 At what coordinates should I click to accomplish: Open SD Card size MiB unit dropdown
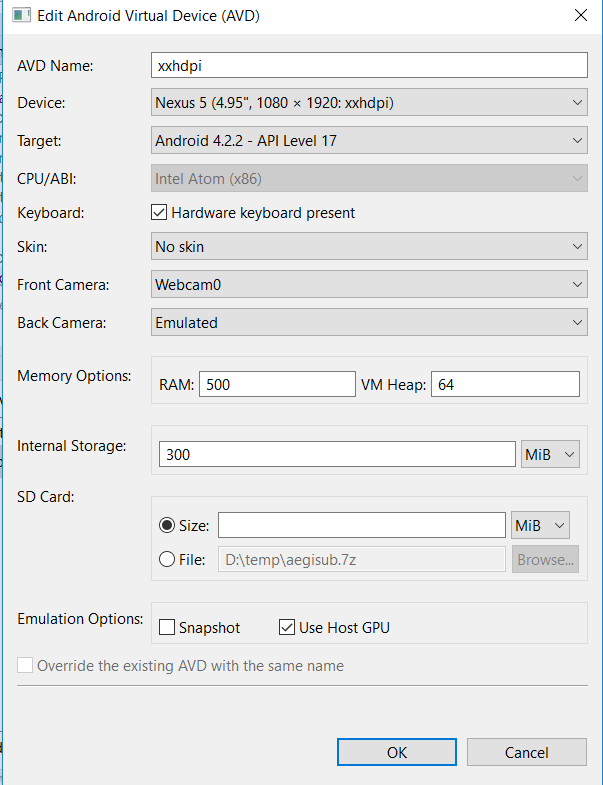[x=540, y=525]
